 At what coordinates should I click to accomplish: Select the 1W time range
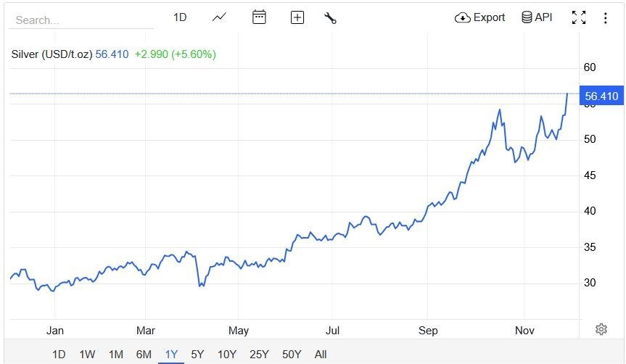pos(87,354)
